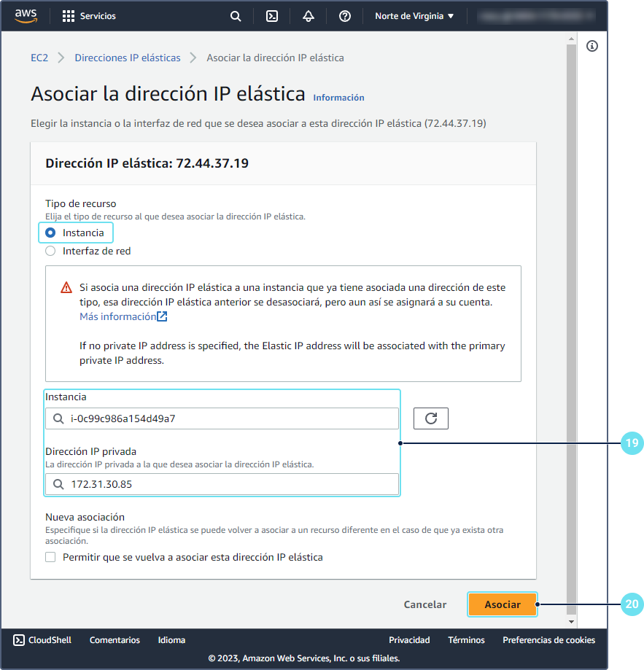Click the AWS logo home icon
Screen dimensions: 644x670
[x=26, y=16]
